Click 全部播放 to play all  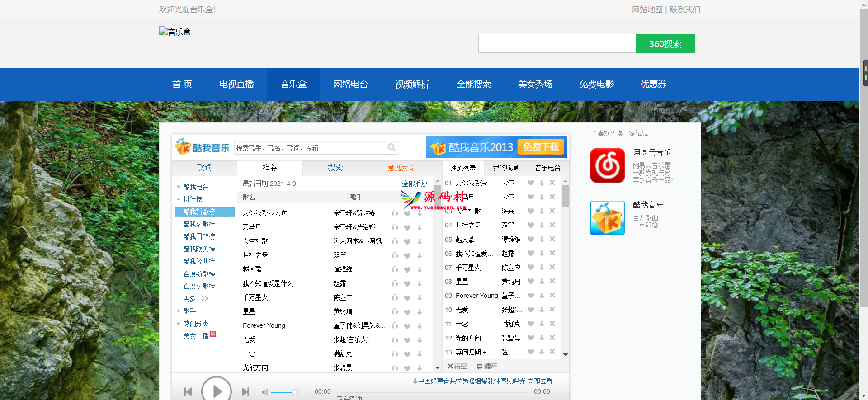[x=415, y=184]
